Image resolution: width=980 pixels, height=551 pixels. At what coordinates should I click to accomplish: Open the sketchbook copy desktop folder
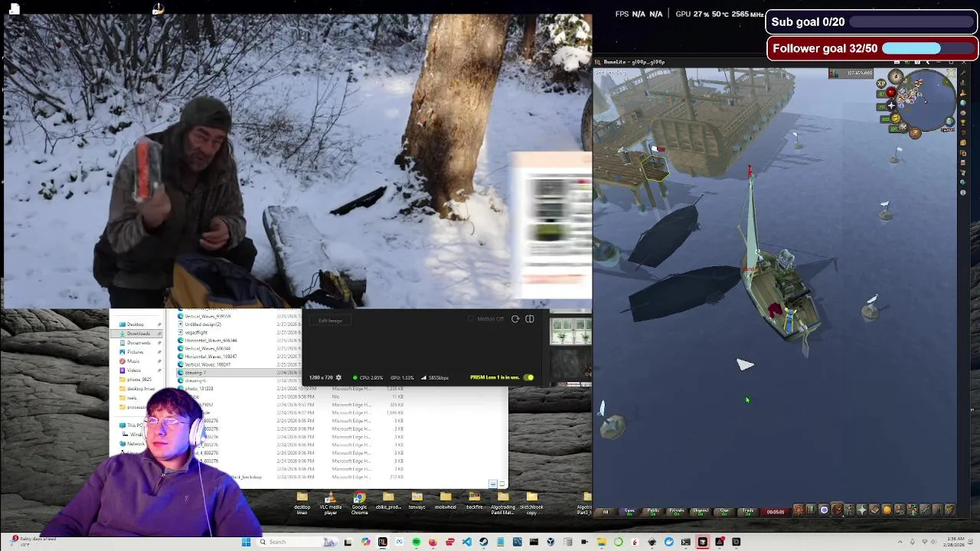click(x=531, y=503)
